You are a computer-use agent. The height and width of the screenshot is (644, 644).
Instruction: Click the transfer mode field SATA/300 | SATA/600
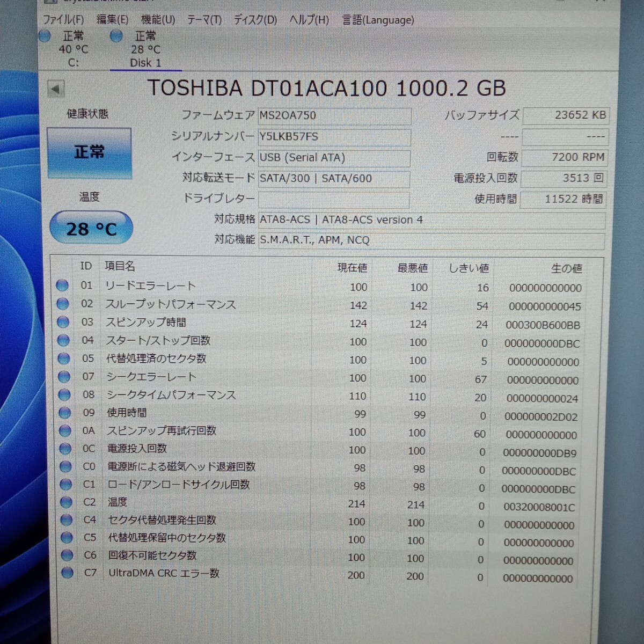(x=334, y=178)
